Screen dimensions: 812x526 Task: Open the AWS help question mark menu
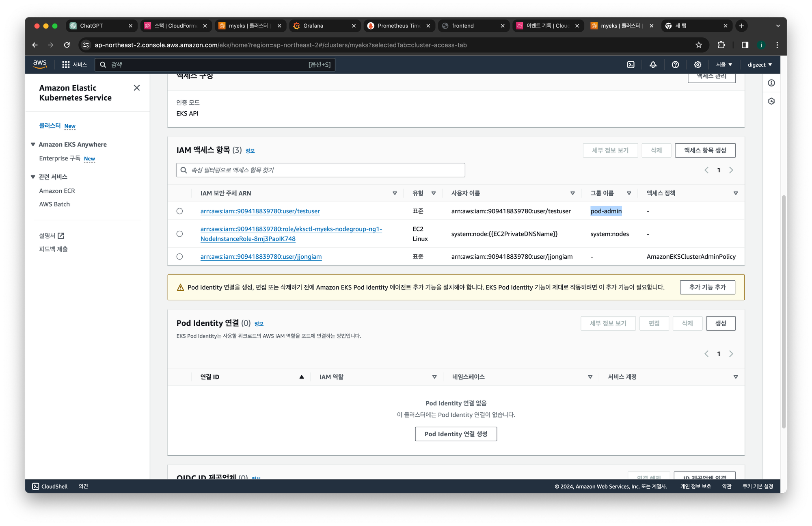click(675, 65)
